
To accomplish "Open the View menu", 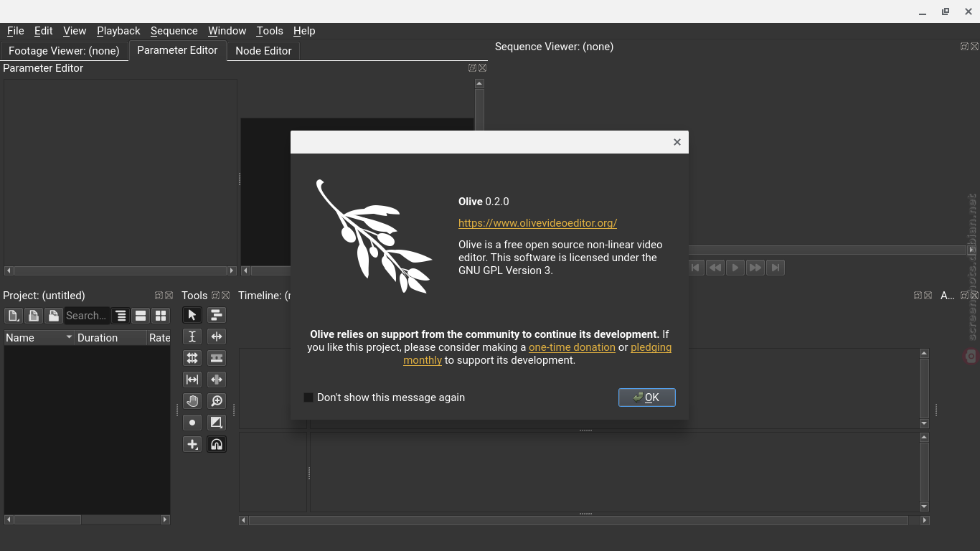I will [75, 31].
